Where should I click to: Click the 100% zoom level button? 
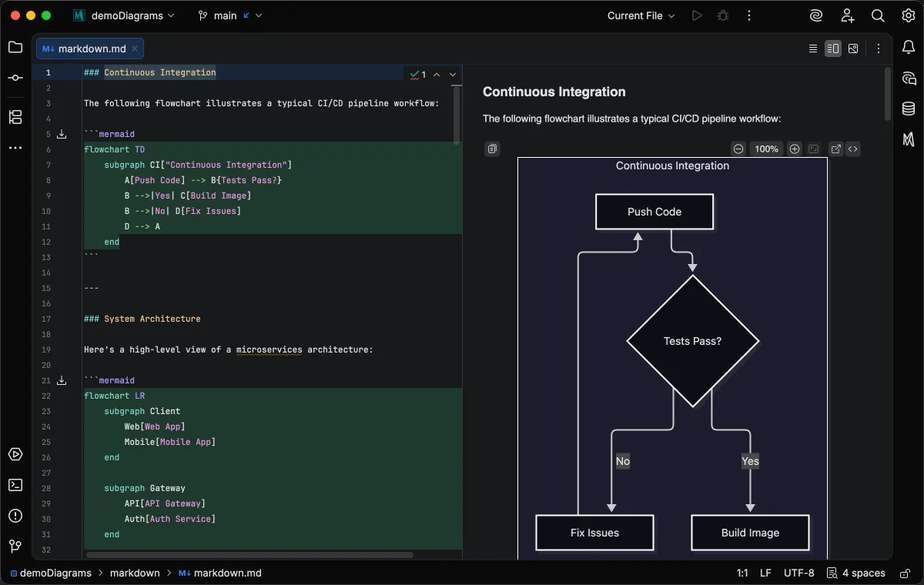(x=766, y=149)
